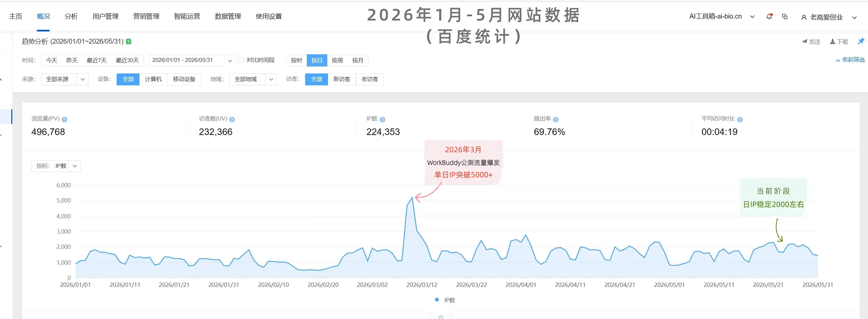Open the date range dropdown arrow
This screenshot has width=868, height=319.
point(230,61)
